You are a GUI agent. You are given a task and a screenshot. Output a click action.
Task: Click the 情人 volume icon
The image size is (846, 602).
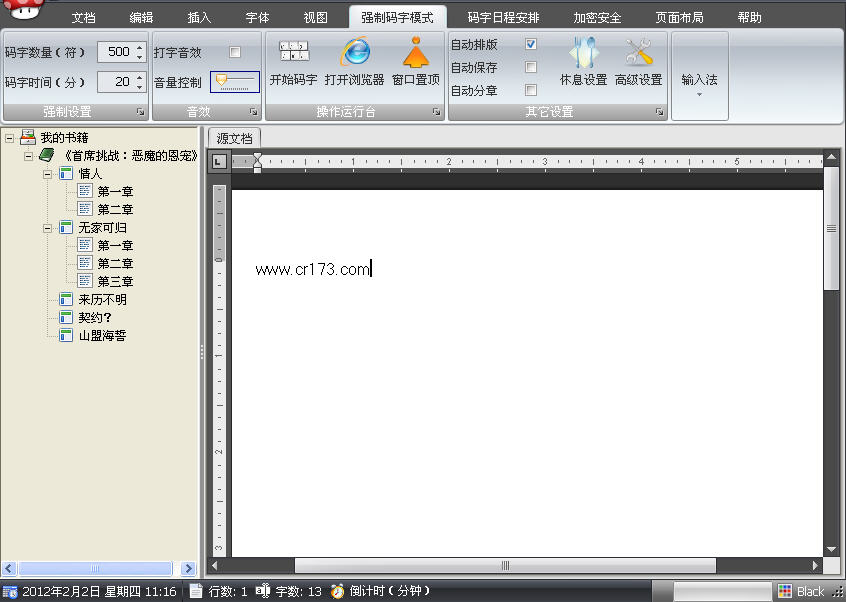(66, 173)
